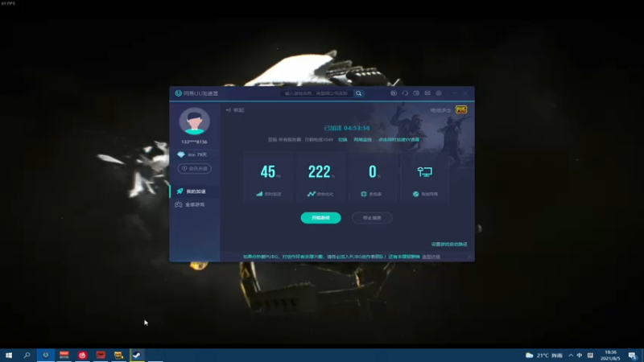Close the bottom notification banner
The height and width of the screenshot is (362, 644).
coord(469,257)
